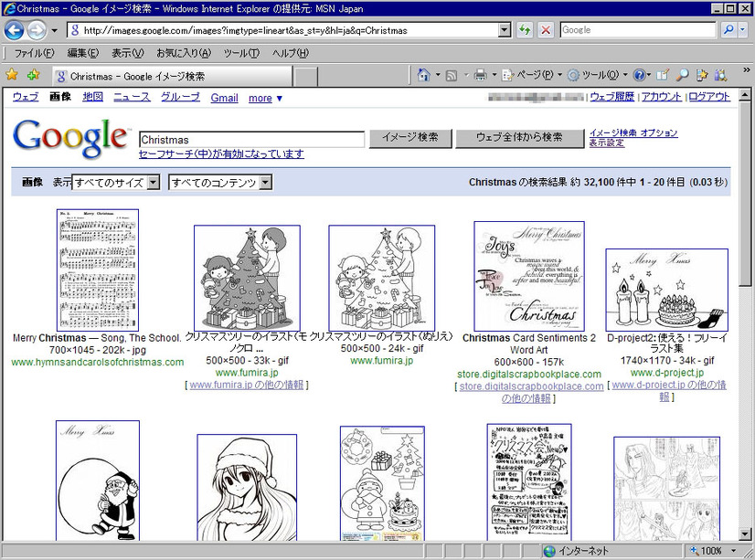Follow the グループ link

(x=180, y=97)
